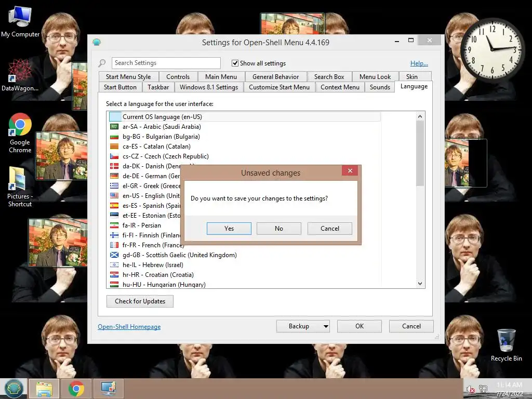Open the Menu Look tab

[375, 77]
